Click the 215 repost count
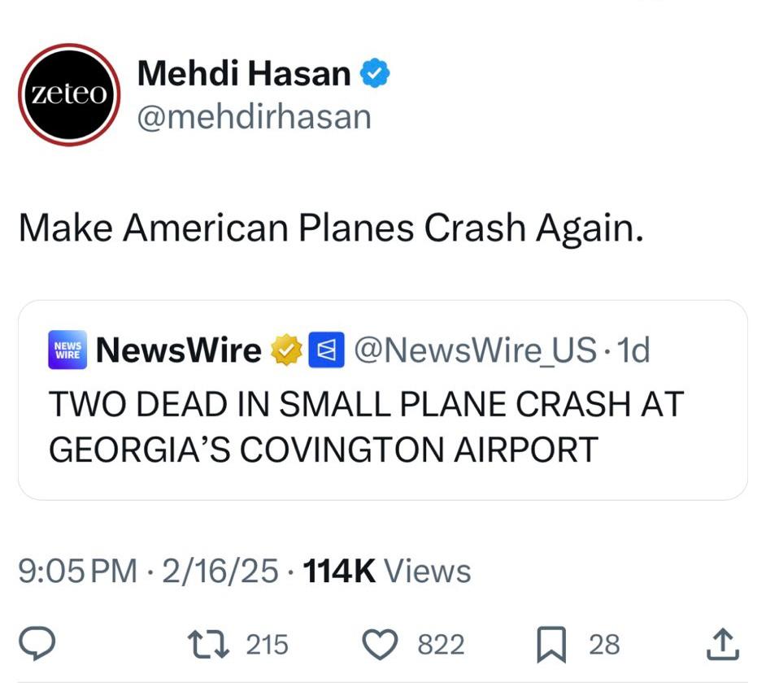Image resolution: width=766 pixels, height=700 pixels. (x=267, y=645)
